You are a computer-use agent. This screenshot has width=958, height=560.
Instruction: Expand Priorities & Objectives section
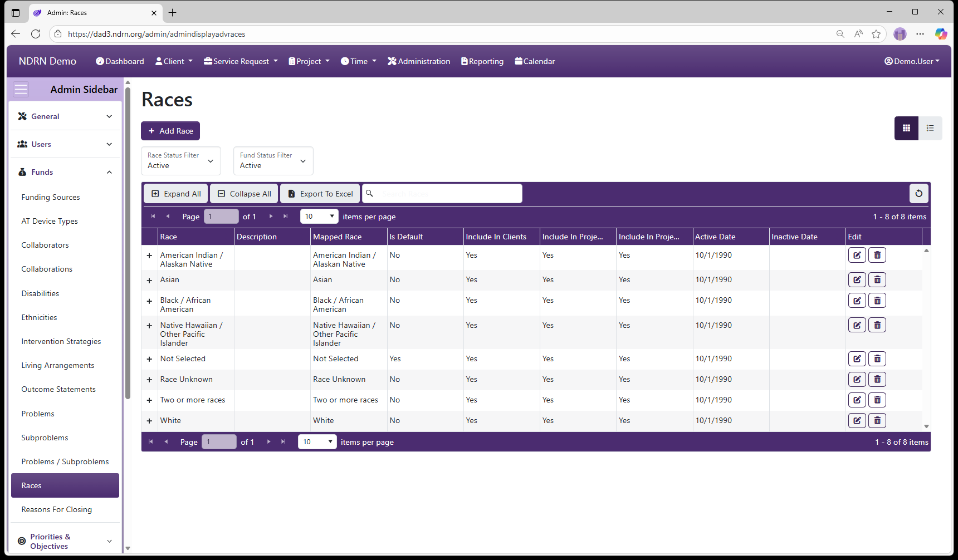pyautogui.click(x=65, y=541)
